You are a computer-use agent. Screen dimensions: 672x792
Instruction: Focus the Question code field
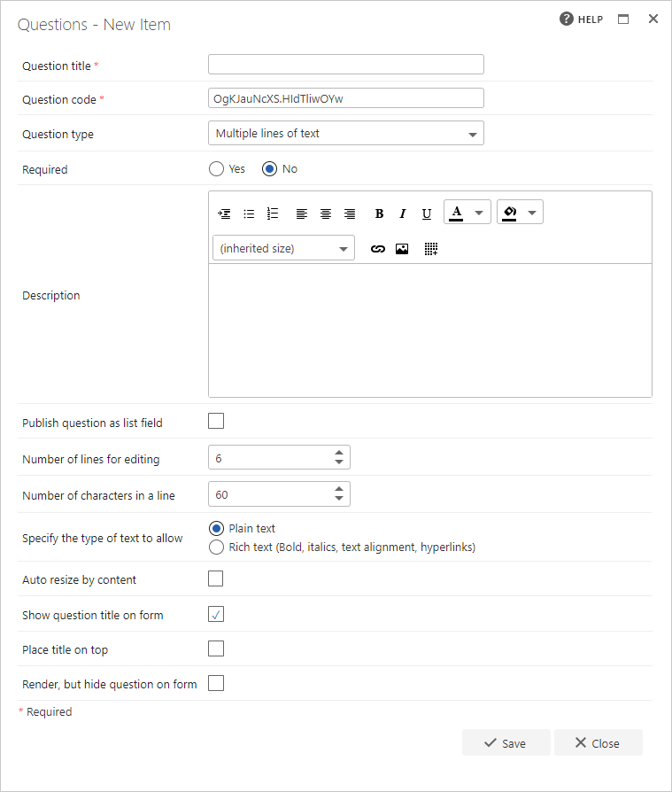[x=346, y=98]
